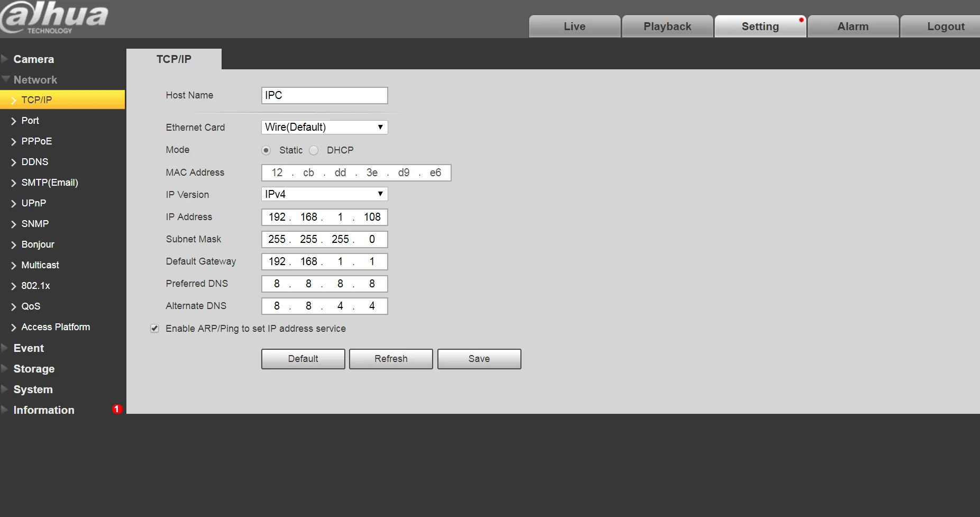980x517 pixels.
Task: Collapse the Network section
Action: click(35, 80)
